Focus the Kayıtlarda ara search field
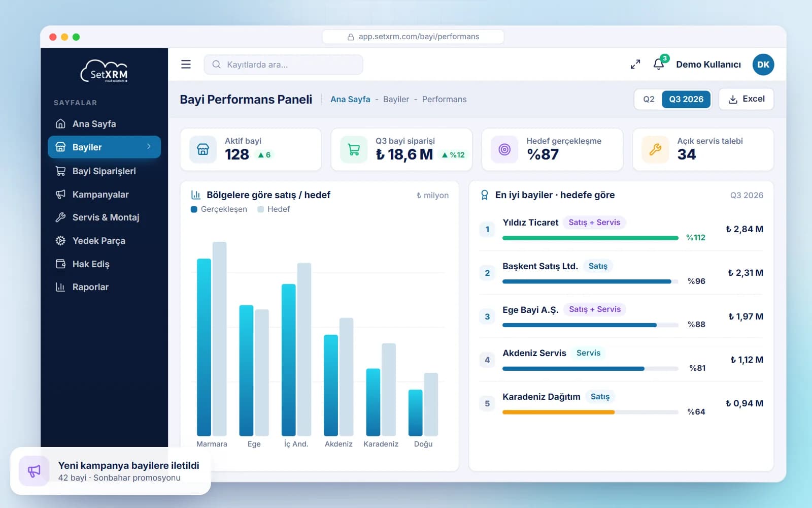Viewport: 812px width, 508px height. [x=283, y=65]
